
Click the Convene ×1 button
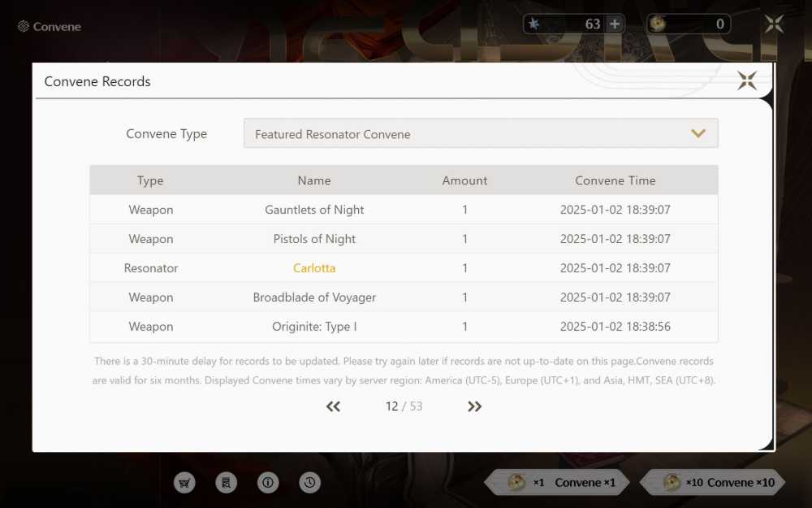[x=557, y=483]
